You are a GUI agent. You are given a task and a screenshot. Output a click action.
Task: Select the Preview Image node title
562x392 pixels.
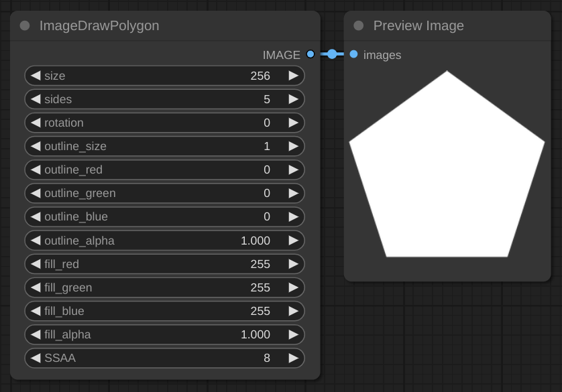click(x=418, y=26)
